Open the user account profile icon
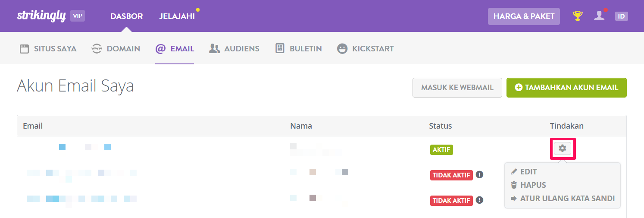 tap(599, 16)
